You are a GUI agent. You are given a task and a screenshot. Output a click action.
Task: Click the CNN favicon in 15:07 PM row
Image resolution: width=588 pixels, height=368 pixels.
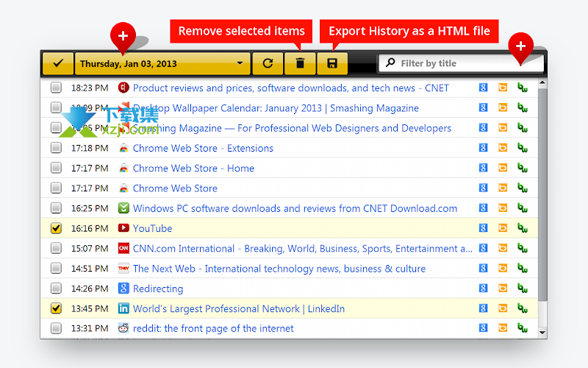[x=123, y=248]
